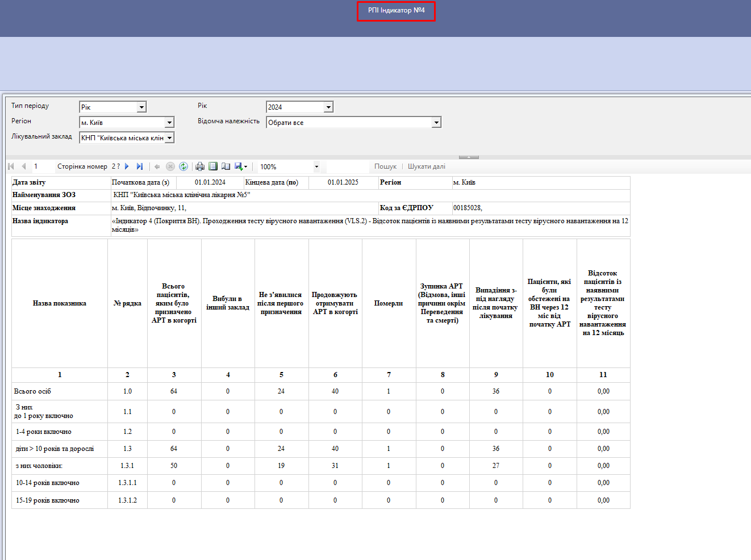The height and width of the screenshot is (560, 751).
Task: Click value 50 in чоловіки row
Action: tap(174, 466)
